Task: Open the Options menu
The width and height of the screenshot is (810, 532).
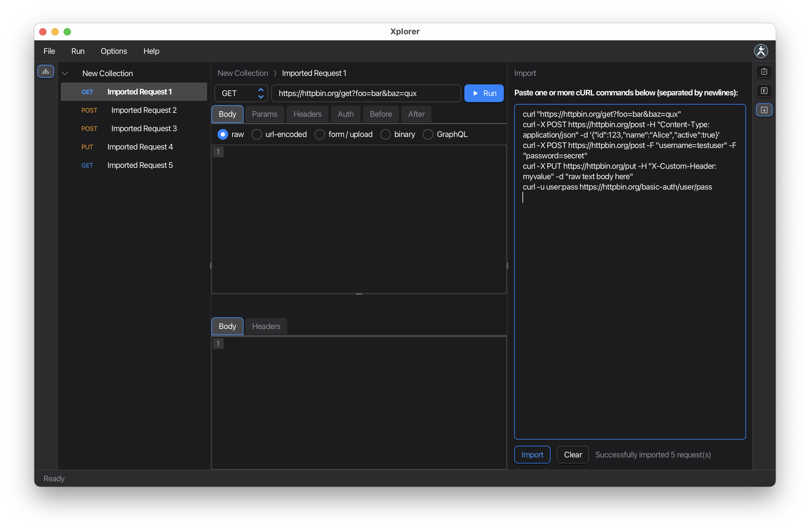Action: (114, 51)
